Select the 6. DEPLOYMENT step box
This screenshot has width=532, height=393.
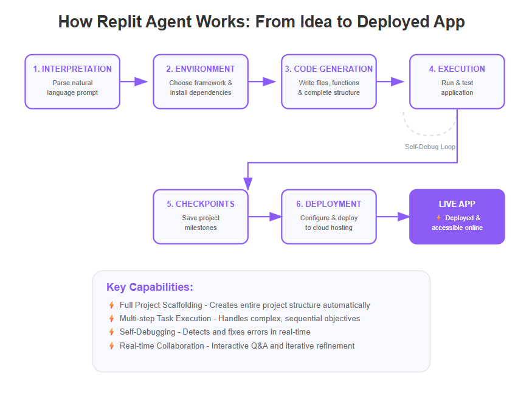tap(329, 217)
